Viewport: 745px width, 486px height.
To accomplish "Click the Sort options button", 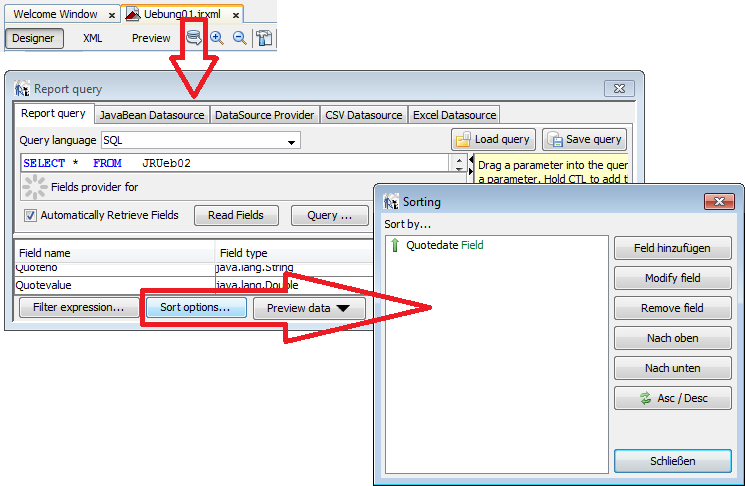I will (x=195, y=308).
